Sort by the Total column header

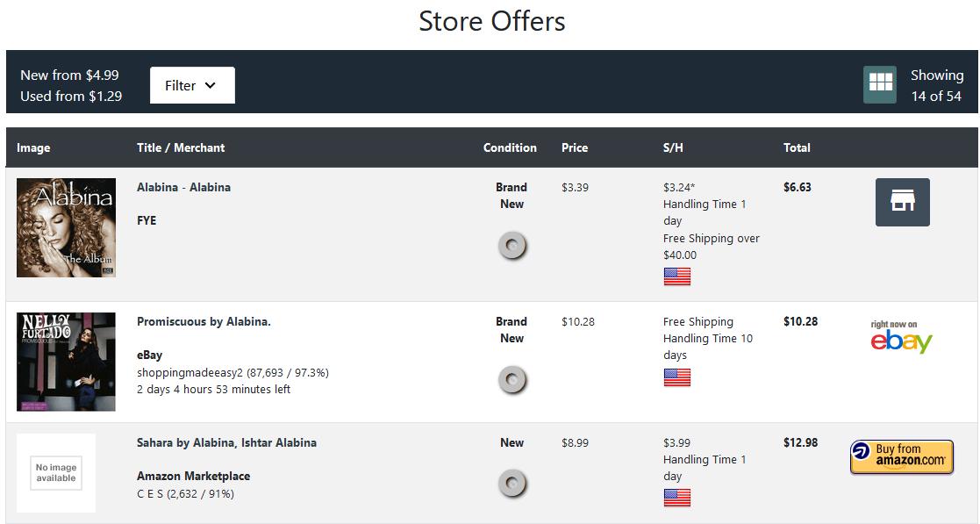click(797, 147)
